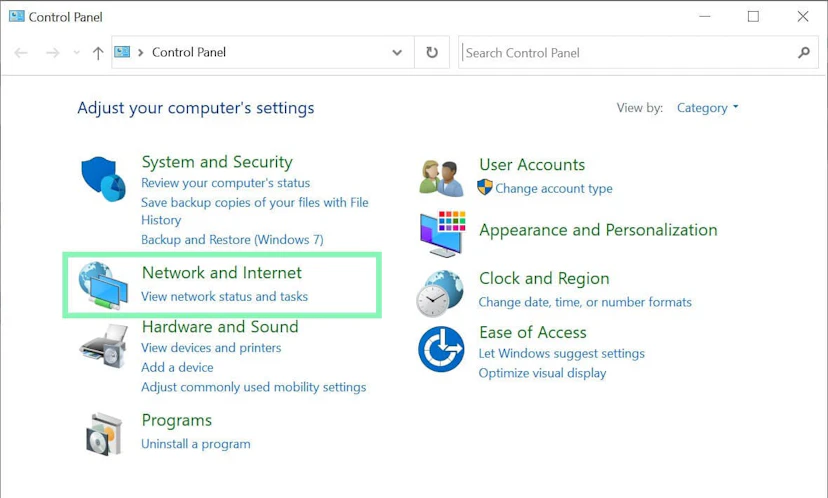Open Appearance and Personalization monitor icon
Viewport: 828px width, 498px height.
[x=443, y=234]
